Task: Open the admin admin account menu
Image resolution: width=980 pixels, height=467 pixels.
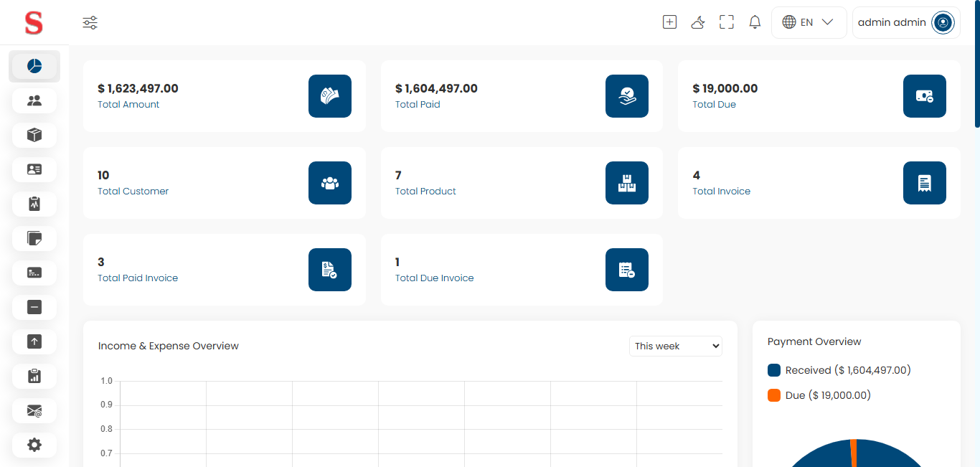Action: point(905,22)
